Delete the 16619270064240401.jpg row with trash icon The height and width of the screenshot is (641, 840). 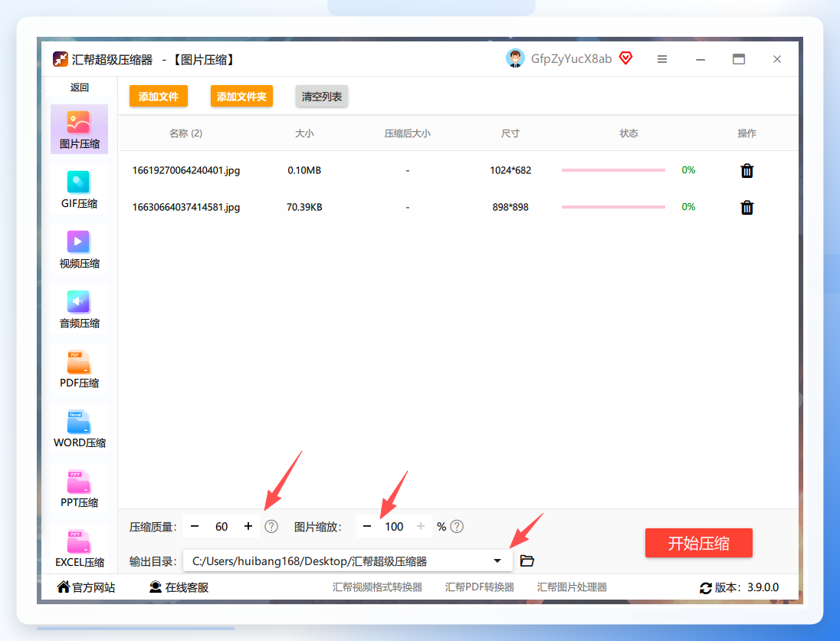(x=746, y=170)
